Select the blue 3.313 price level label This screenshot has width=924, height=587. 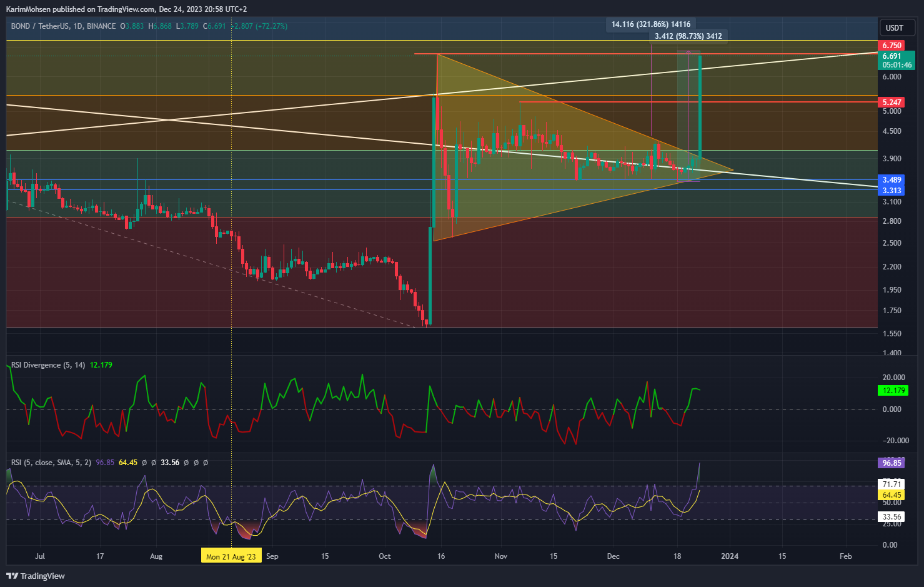click(x=892, y=191)
